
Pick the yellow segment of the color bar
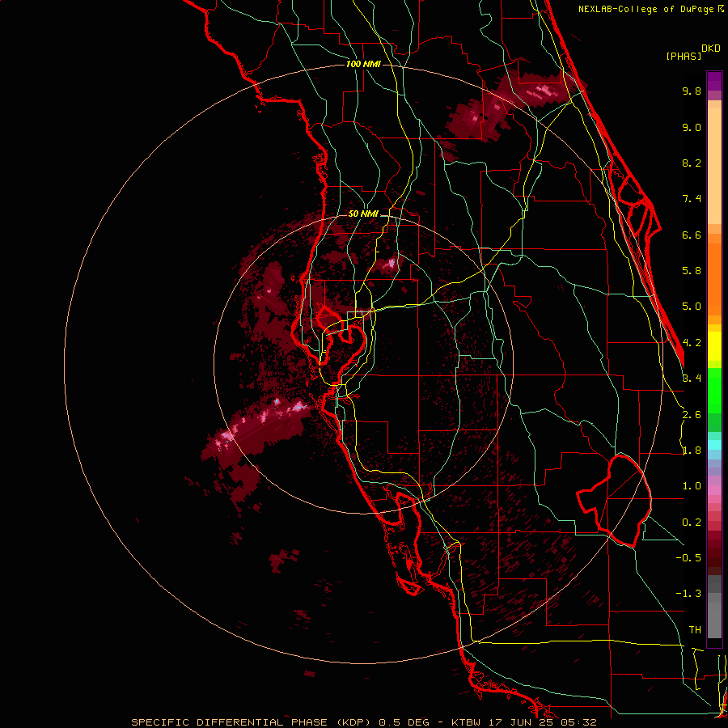714,346
